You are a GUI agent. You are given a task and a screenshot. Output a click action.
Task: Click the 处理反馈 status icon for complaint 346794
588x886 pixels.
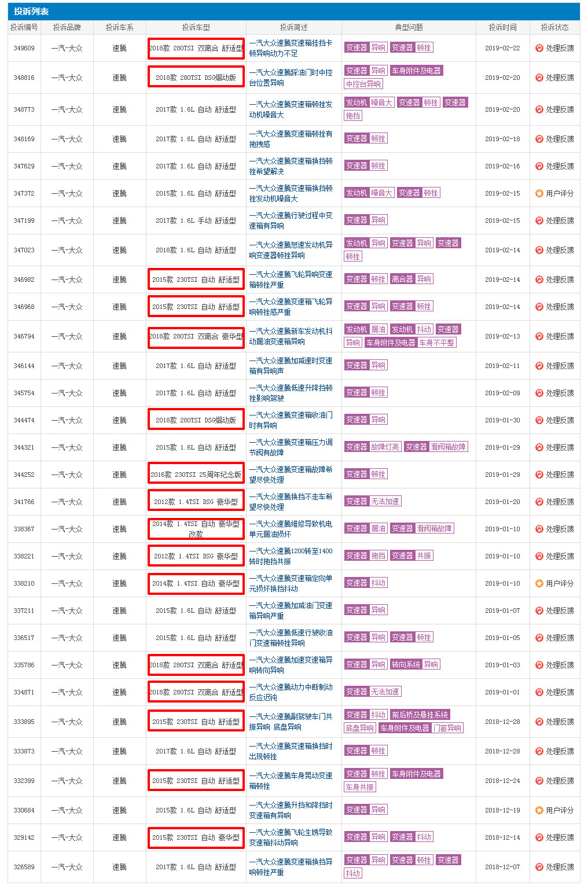(539, 337)
